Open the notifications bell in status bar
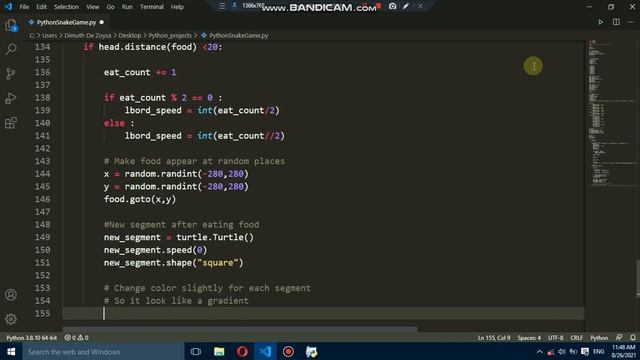Image resolution: width=640 pixels, height=360 pixels. point(633,338)
